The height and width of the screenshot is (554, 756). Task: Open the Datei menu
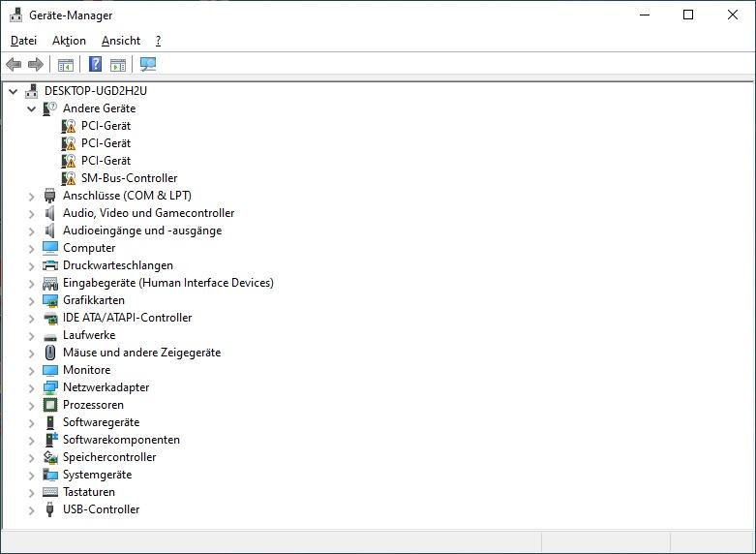coord(23,41)
